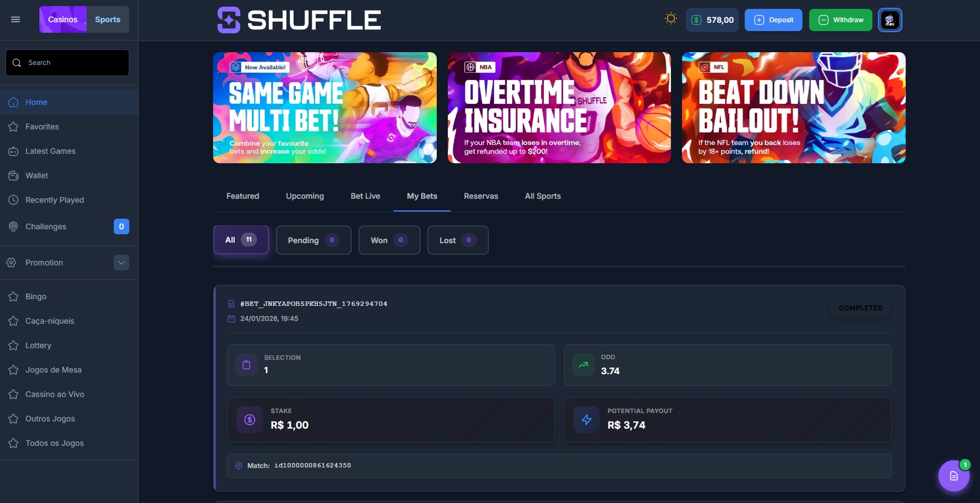Click the user profile avatar icon

(x=890, y=20)
